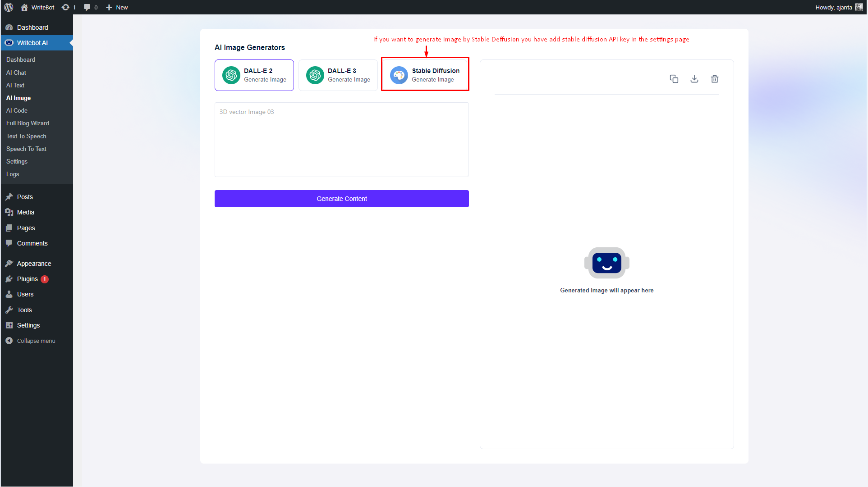Click the WriteBot robot icon in sidebar

9,43
